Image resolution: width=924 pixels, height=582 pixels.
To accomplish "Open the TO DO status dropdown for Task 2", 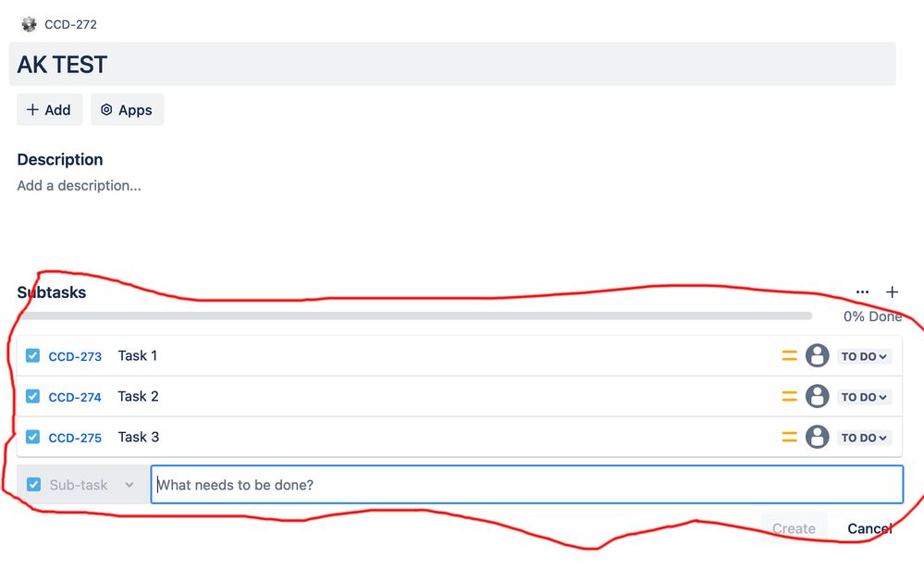I will (x=864, y=397).
